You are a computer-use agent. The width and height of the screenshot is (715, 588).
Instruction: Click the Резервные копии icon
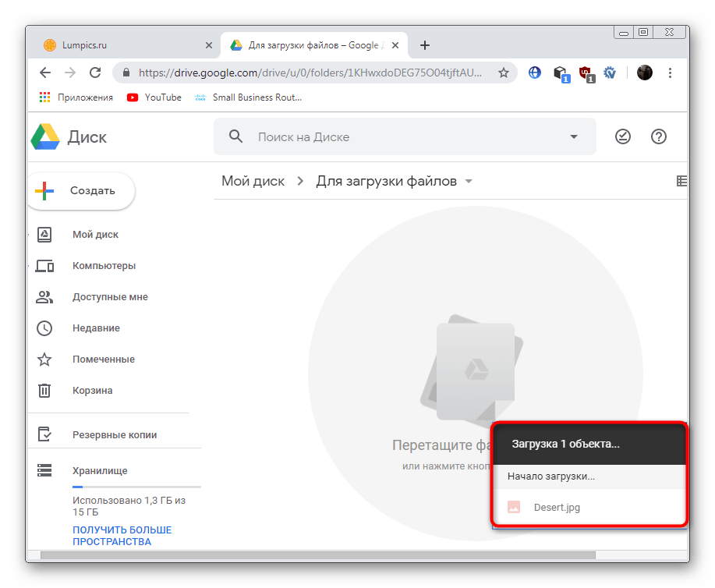(x=44, y=434)
